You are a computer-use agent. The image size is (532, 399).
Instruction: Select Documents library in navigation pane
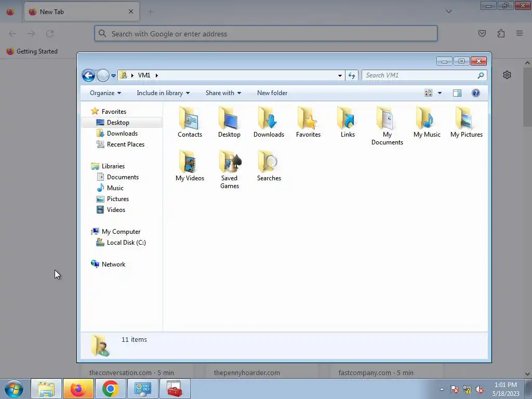(x=122, y=177)
